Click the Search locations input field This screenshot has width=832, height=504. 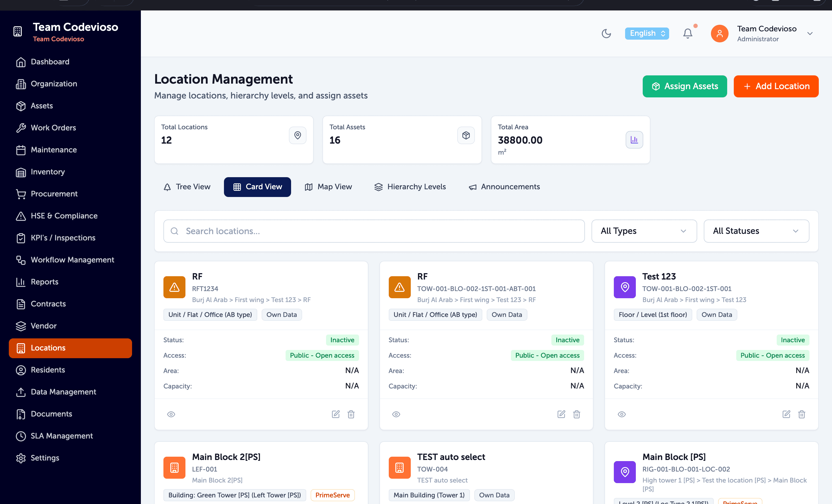374,231
